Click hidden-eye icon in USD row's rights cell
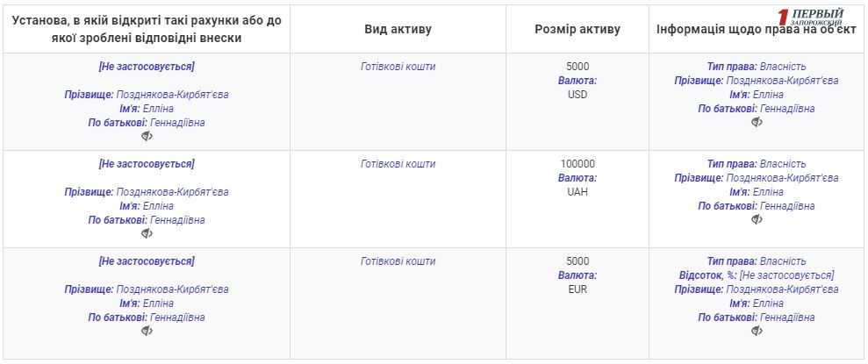Screen dimensions: 868x364 tap(757, 123)
